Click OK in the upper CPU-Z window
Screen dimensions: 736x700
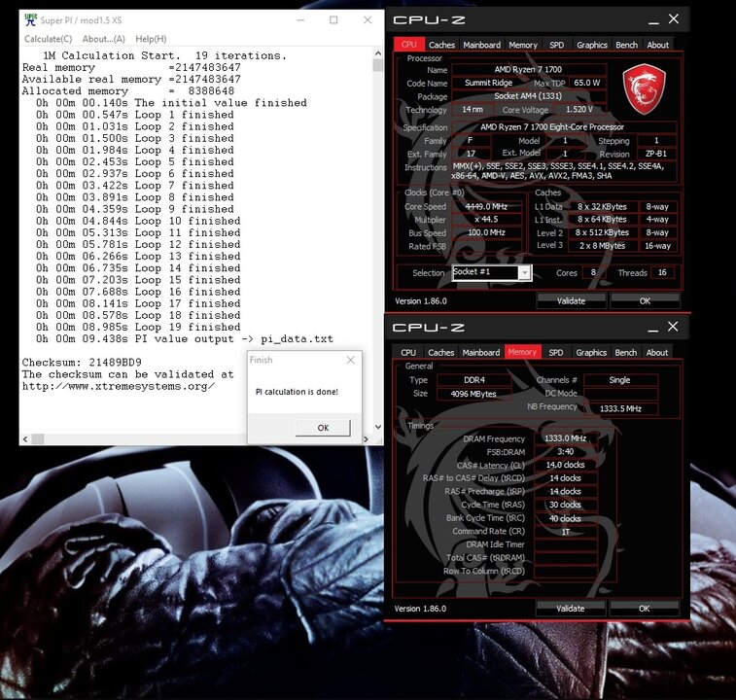pos(645,301)
